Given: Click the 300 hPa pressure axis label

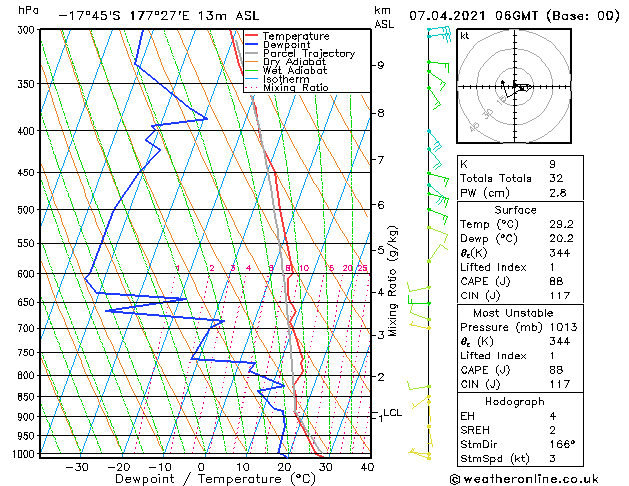Looking at the screenshot, I should tap(28, 30).
